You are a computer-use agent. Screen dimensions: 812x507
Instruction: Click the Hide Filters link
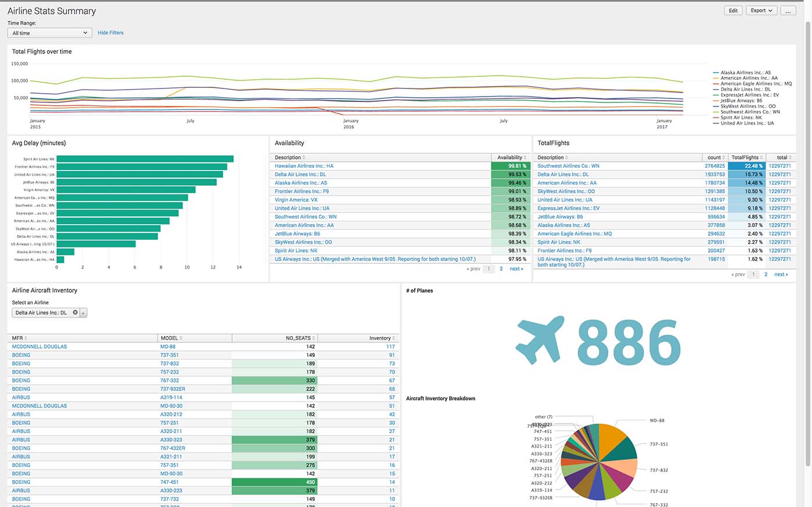pyautogui.click(x=111, y=33)
